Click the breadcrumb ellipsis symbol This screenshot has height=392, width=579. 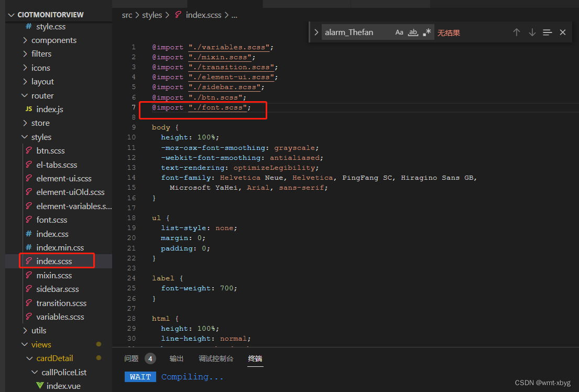pyautogui.click(x=234, y=16)
